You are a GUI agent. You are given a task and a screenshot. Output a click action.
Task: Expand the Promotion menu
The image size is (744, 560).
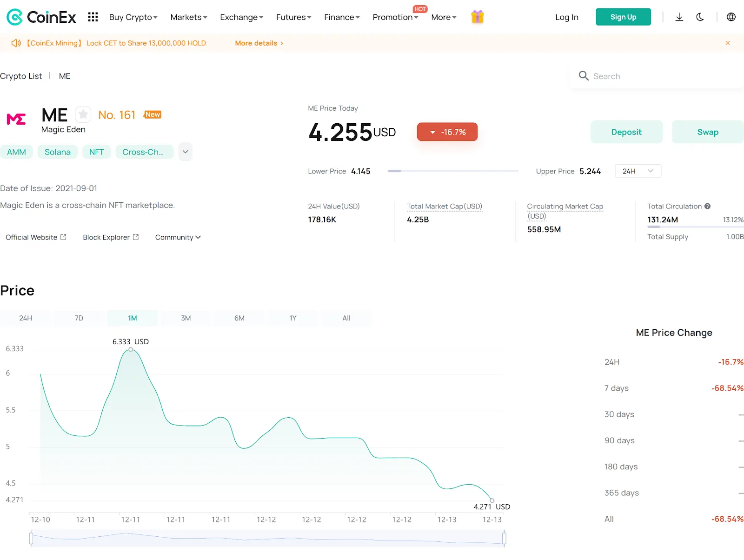tap(396, 17)
